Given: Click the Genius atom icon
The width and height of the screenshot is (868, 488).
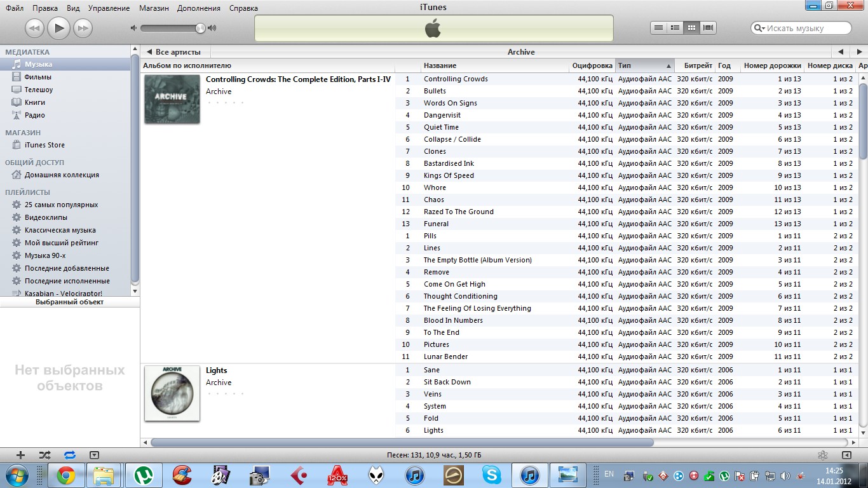Looking at the screenshot, I should 823,455.
